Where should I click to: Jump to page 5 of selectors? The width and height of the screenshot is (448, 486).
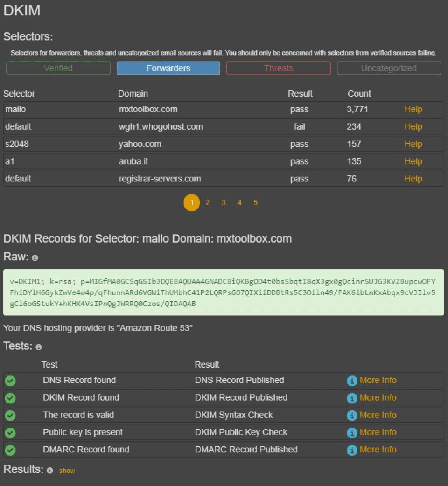tap(255, 203)
